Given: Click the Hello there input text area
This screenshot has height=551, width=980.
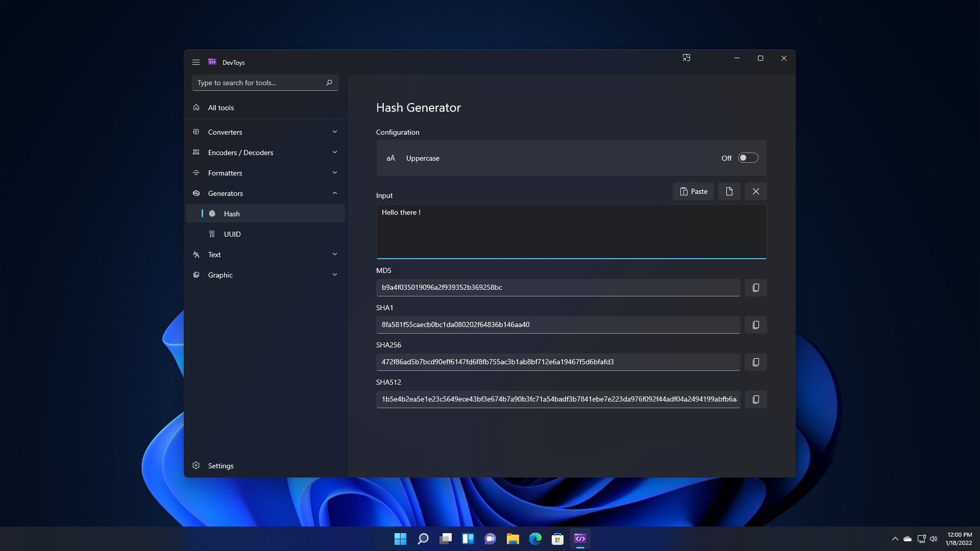Looking at the screenshot, I should 571,232.
